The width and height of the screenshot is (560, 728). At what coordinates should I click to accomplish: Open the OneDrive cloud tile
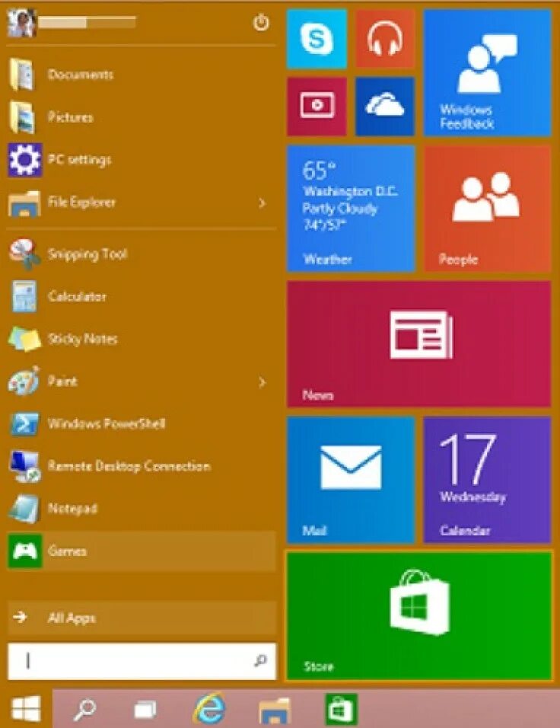[385, 107]
